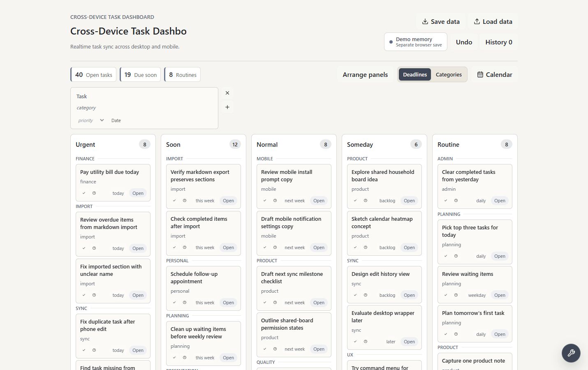Click Open status on Fix duplicate task card
This screenshot has height=370, width=588.
click(x=138, y=350)
